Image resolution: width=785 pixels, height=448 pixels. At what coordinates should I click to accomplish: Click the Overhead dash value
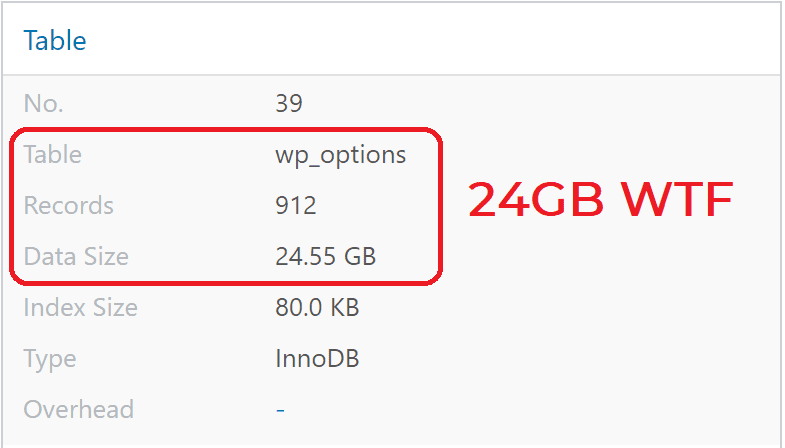280,410
